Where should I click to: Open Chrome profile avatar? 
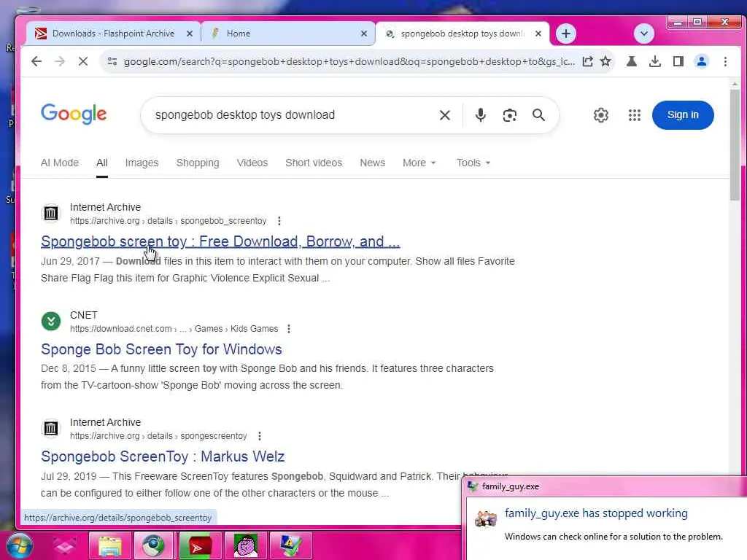[x=702, y=61]
